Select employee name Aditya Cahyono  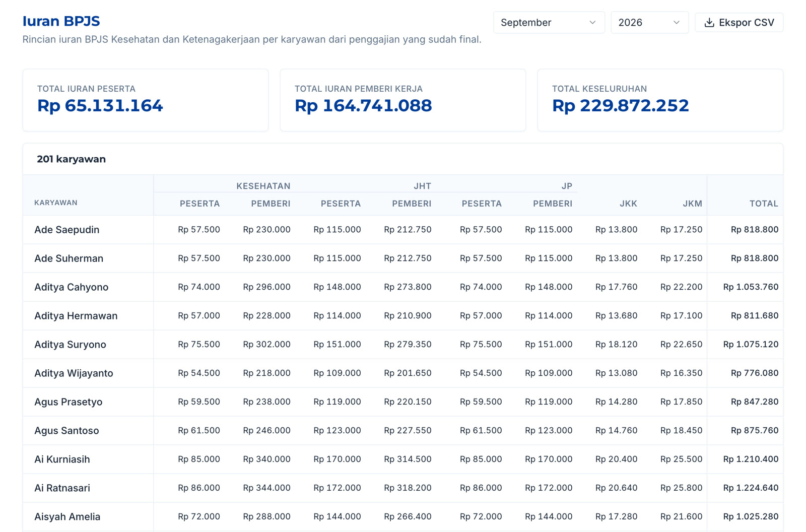[71, 287]
